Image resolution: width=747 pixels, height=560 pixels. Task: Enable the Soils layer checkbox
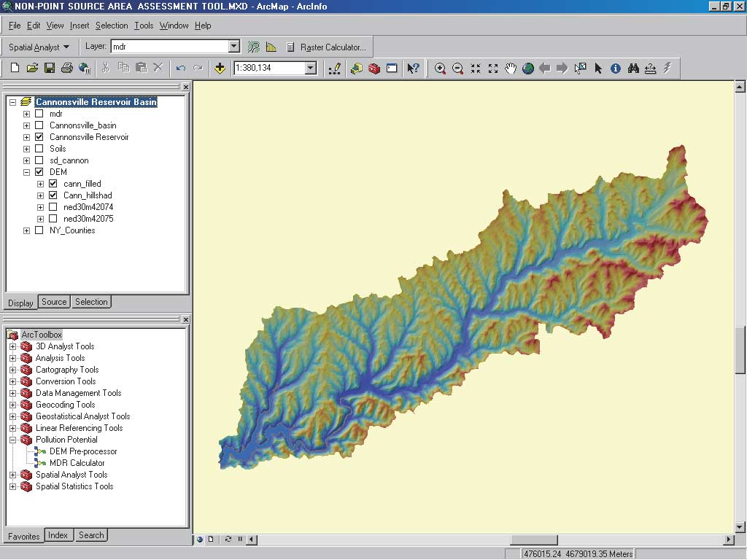point(39,149)
